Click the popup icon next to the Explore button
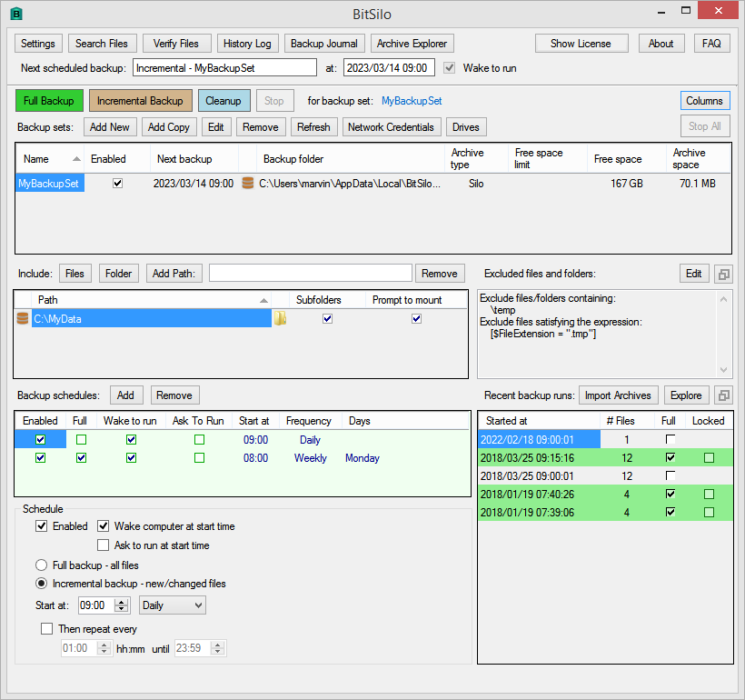Screen dimensions: 745x700 723,395
